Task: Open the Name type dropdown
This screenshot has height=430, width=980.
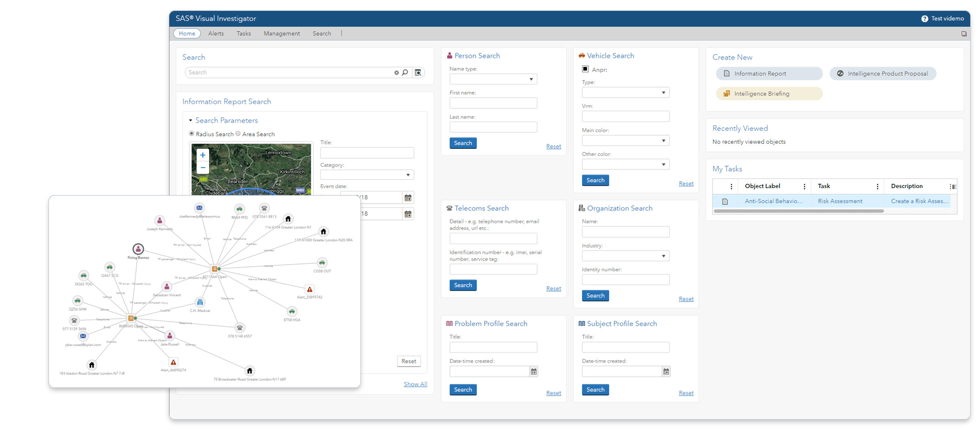Action: (493, 79)
